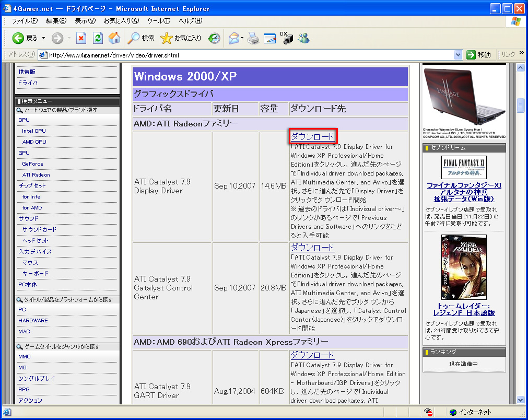This screenshot has height=420, width=528.
Task: Expand the Forward button history dropdown arrow
Action: coord(69,38)
